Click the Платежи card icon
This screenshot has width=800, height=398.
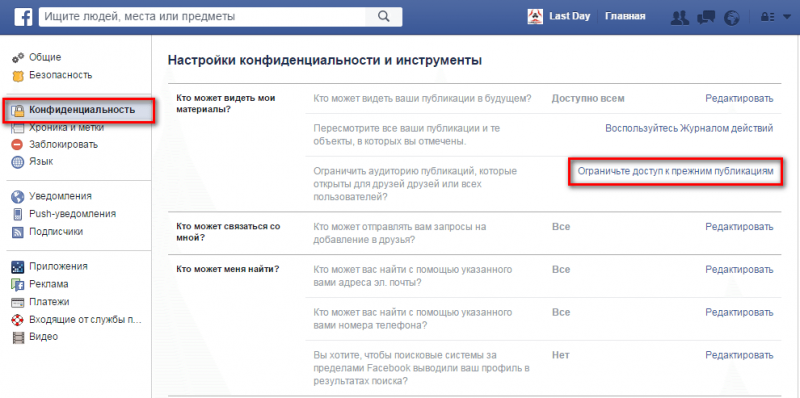tap(18, 303)
